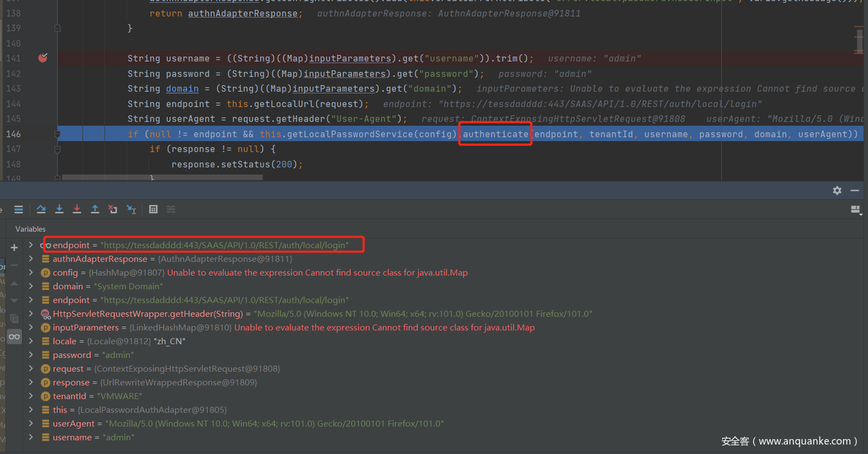Click the underlined domain variable on line 143
868x454 pixels.
point(182,89)
